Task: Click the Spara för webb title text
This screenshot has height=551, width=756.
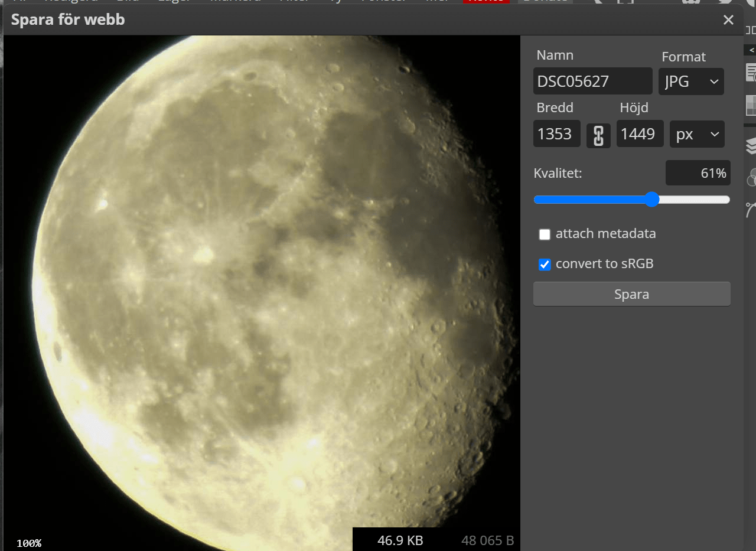Action: click(68, 20)
